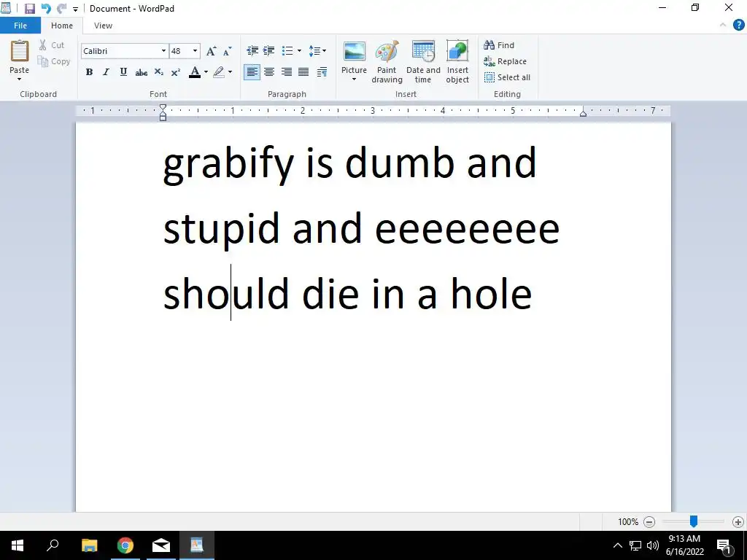The width and height of the screenshot is (747, 560).
Task: Justify the paragraph text
Action: [x=303, y=72]
